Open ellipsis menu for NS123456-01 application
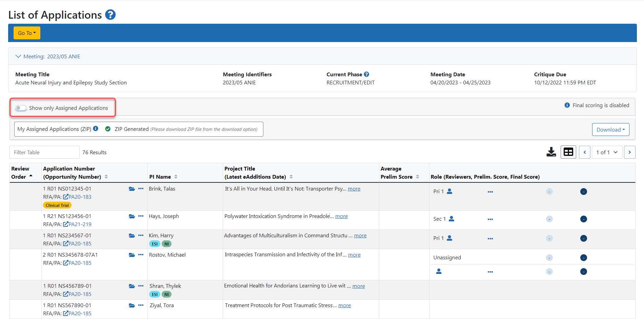 coord(141,216)
